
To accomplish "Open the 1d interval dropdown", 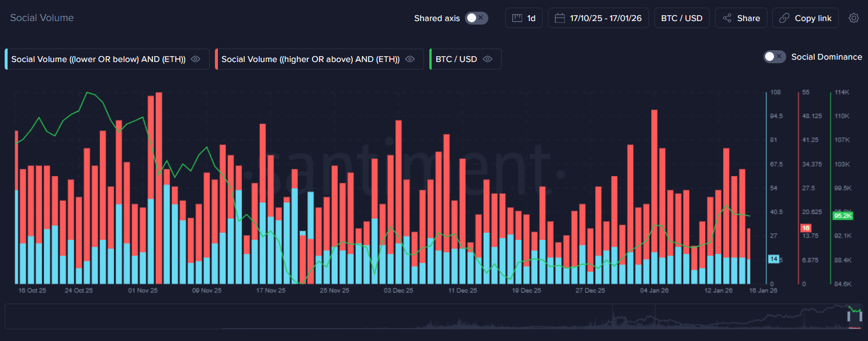I will [x=531, y=18].
